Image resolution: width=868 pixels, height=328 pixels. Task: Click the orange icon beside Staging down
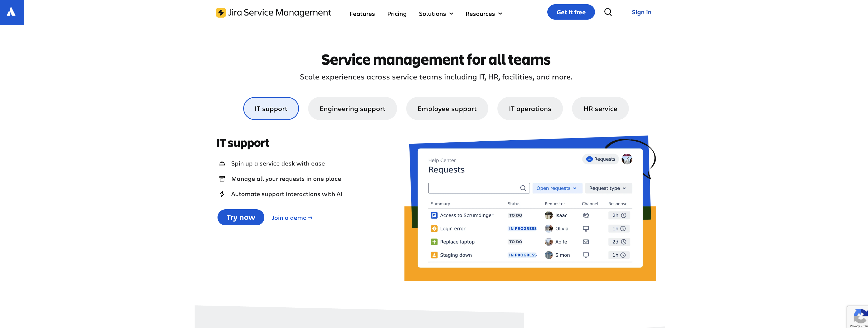[434, 255]
